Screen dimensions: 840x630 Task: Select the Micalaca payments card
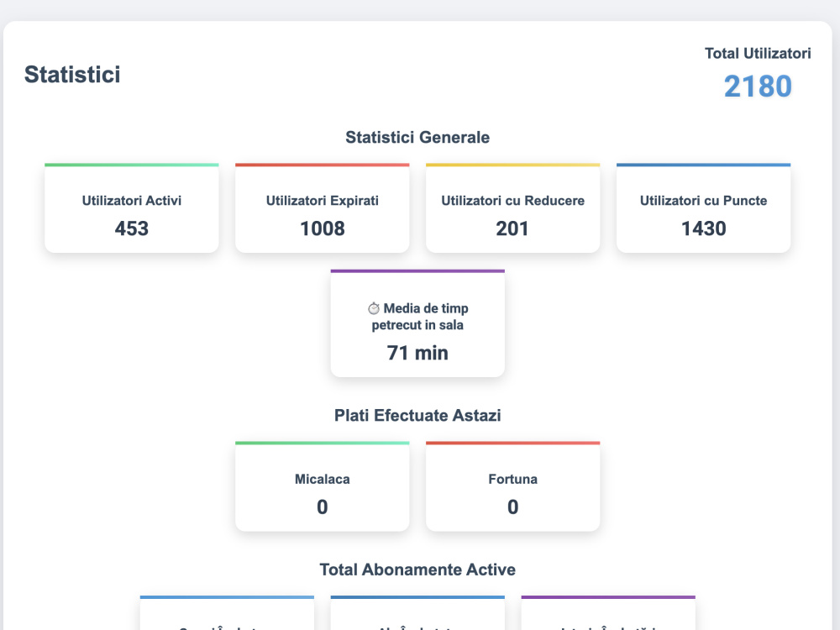(323, 486)
